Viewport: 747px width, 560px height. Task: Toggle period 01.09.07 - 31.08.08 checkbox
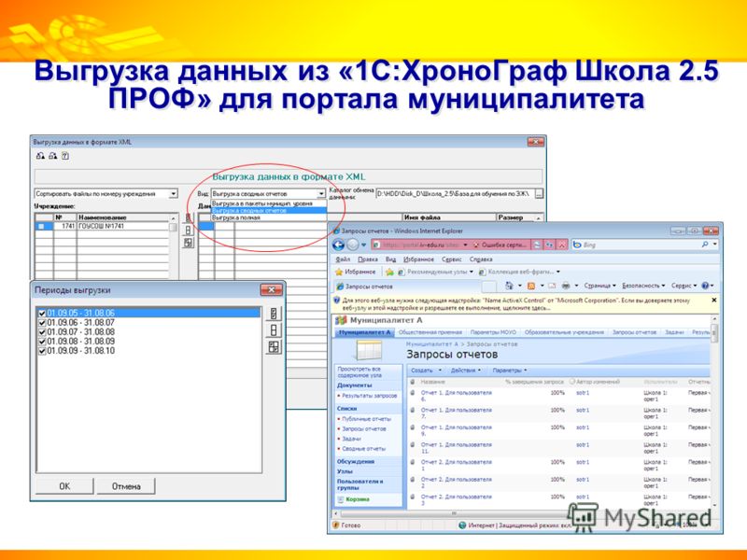42,332
